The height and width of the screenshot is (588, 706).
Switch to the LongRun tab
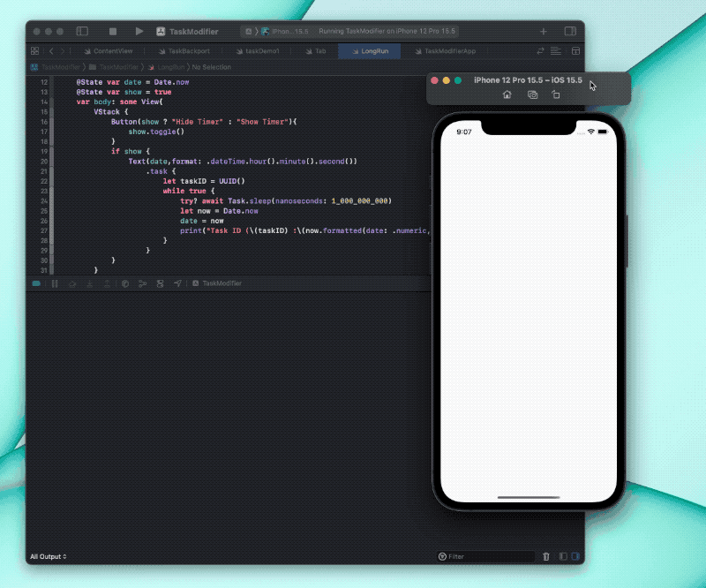(369, 51)
